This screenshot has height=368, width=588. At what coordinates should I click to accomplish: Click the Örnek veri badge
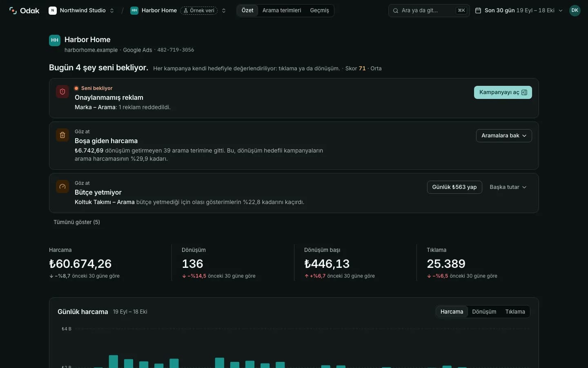click(199, 11)
